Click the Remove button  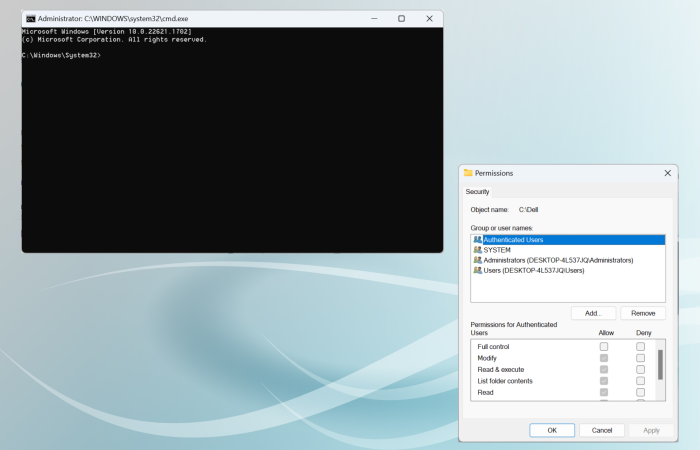(x=643, y=313)
